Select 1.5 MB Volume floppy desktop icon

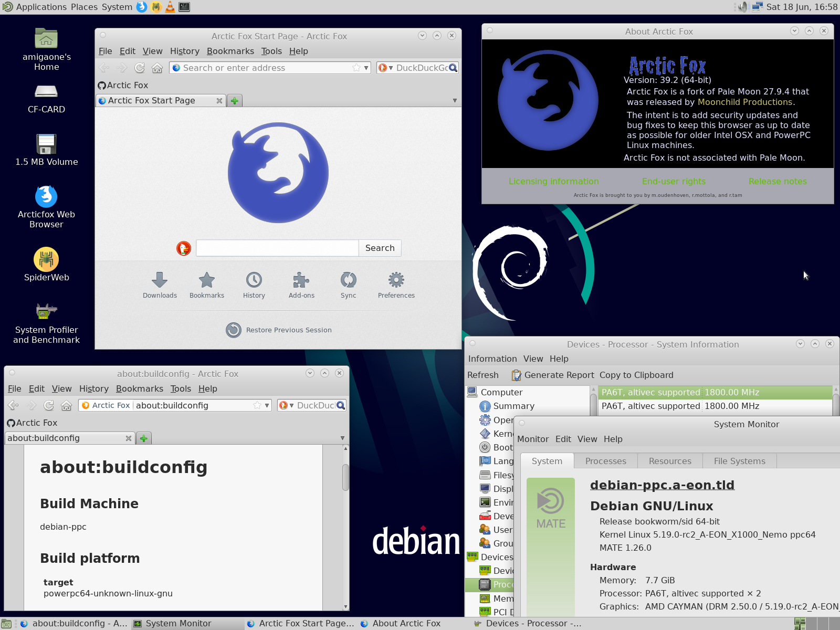pyautogui.click(x=46, y=150)
